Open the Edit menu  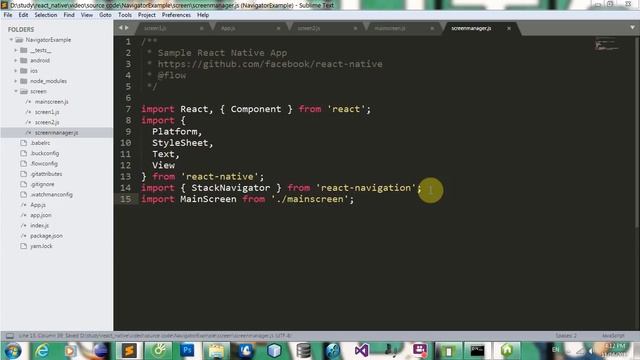[23, 15]
